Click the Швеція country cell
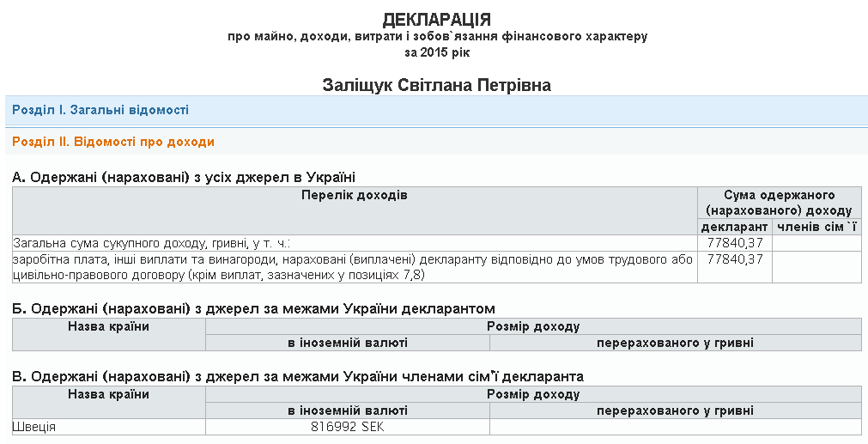The width and height of the screenshot is (868, 444). click(x=35, y=427)
